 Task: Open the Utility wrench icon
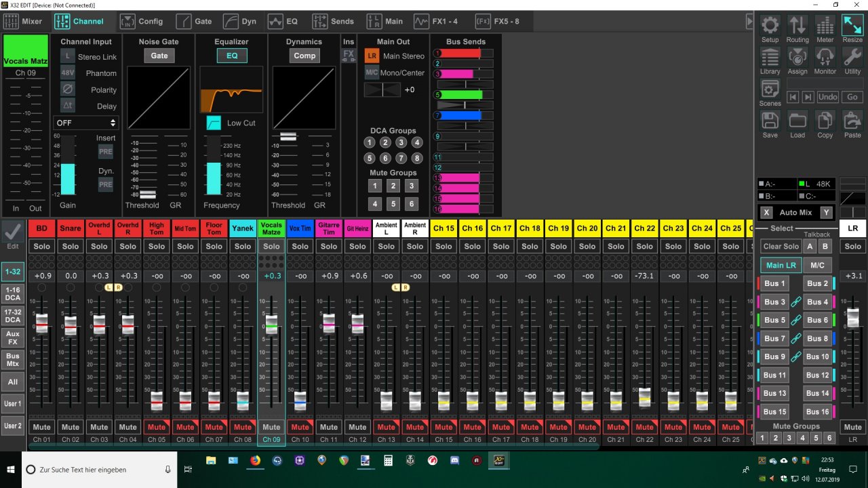(852, 58)
